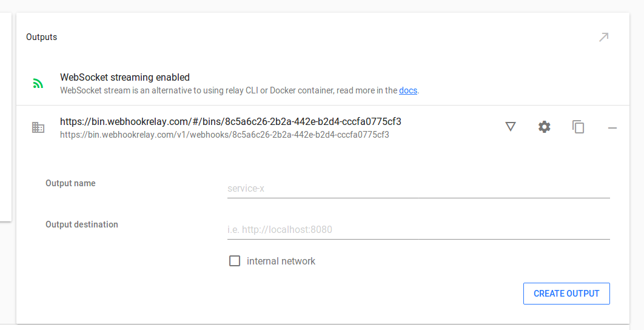The image size is (644, 330).
Task: Click the WebSocket stream description text
Action: point(229,90)
